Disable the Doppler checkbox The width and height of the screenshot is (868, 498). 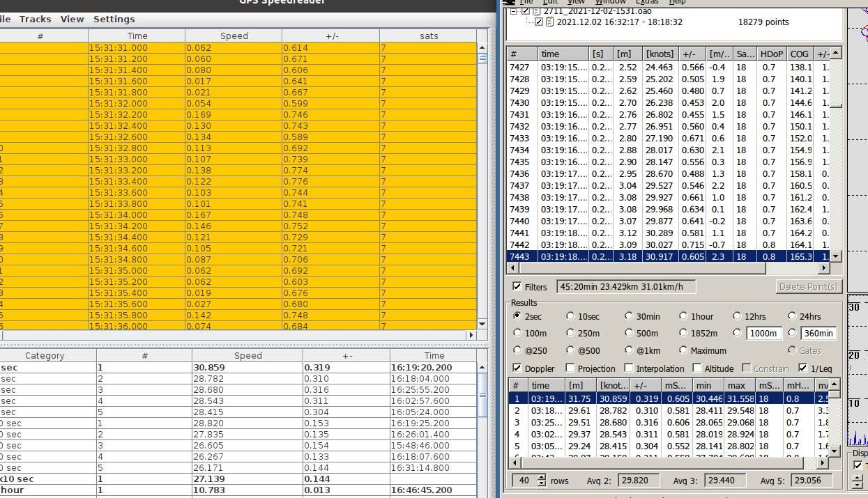517,368
